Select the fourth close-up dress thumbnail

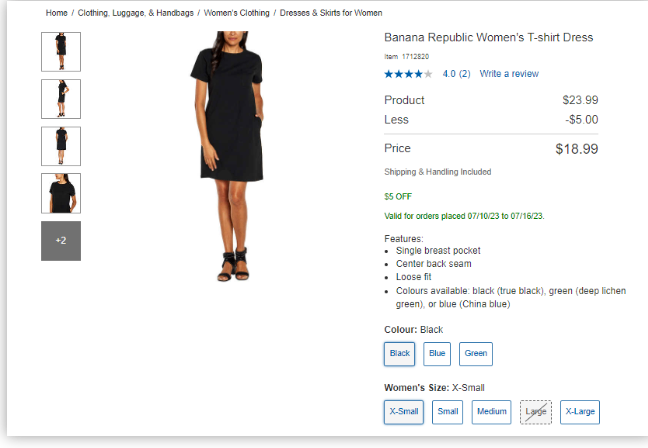[61, 193]
